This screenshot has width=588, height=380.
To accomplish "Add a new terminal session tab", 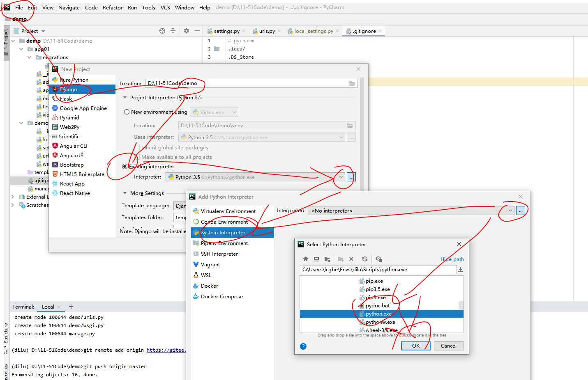I will click(x=71, y=307).
